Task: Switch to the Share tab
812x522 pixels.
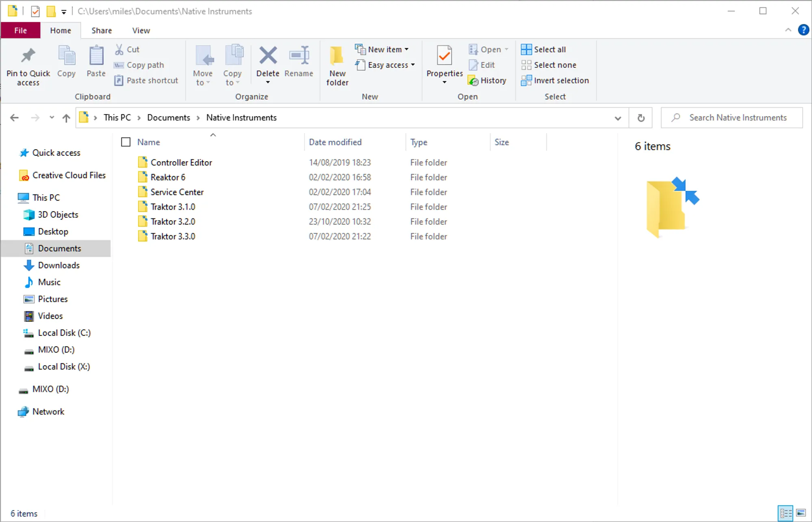Action: pyautogui.click(x=101, y=30)
